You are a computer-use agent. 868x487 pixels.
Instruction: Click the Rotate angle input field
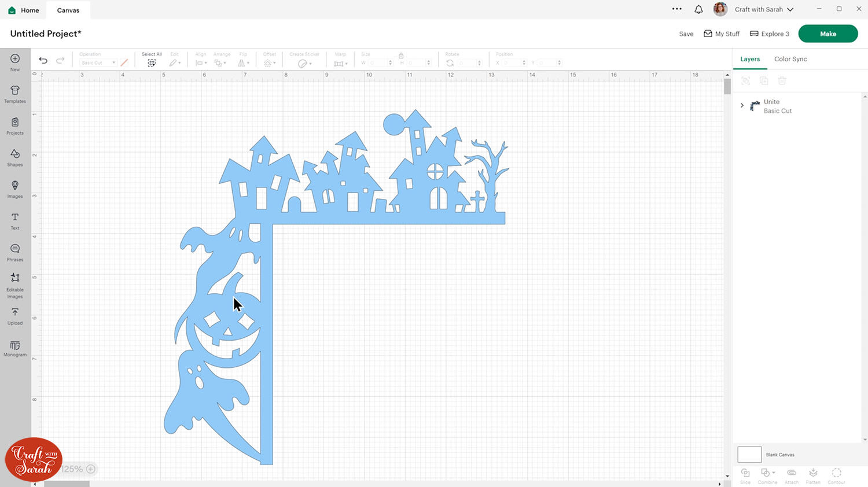pyautogui.click(x=468, y=63)
